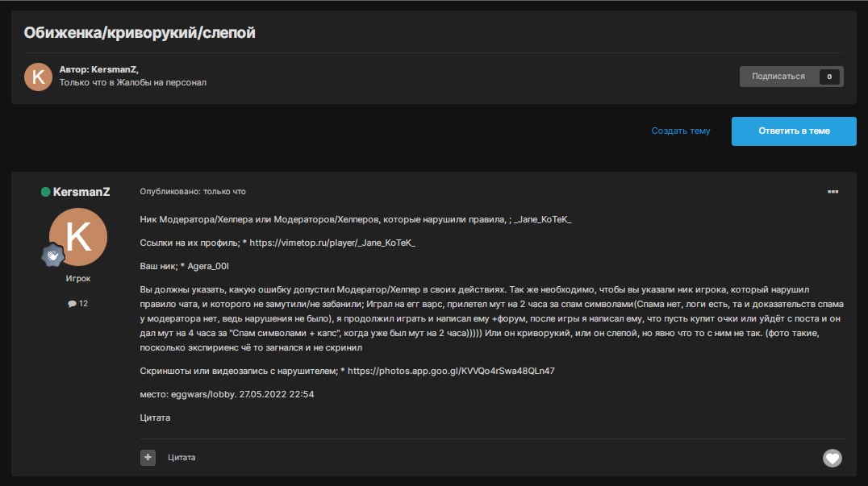Open the small author avatar in the header
Screen dimensions: 868x486
[x=38, y=77]
